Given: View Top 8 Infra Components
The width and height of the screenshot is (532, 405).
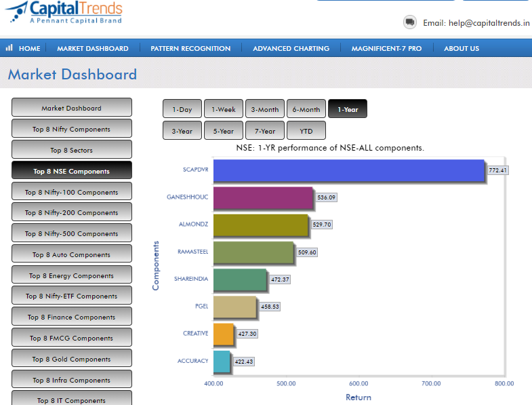Looking at the screenshot, I should click(x=72, y=380).
